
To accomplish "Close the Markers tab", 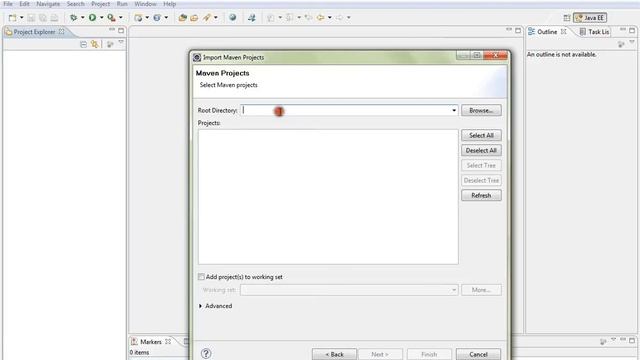I will tap(168, 342).
